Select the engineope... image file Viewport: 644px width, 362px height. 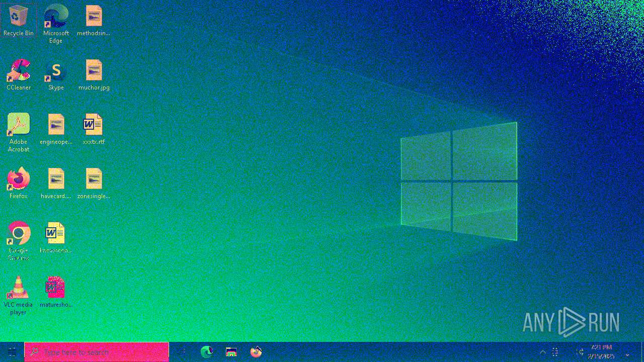56,129
